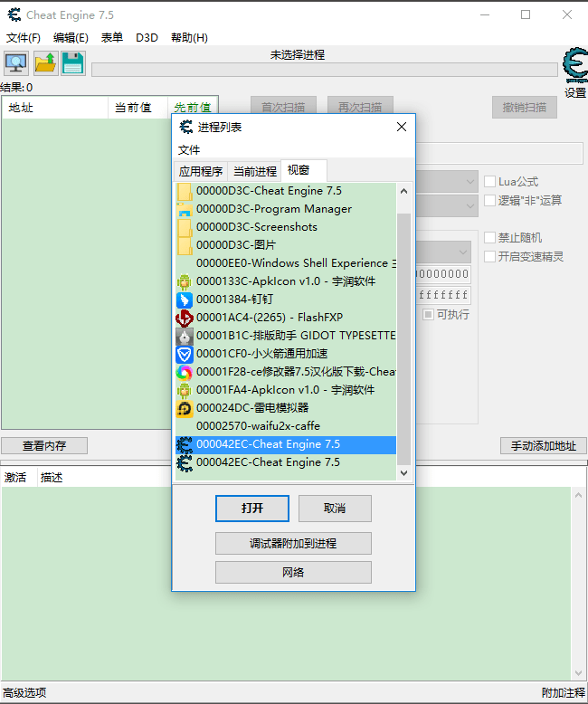Close the 进程列表 dialog

[402, 127]
